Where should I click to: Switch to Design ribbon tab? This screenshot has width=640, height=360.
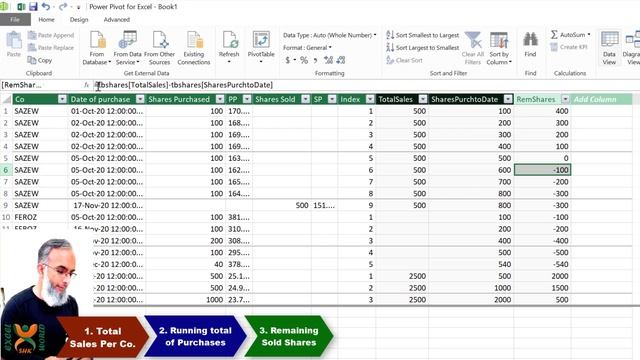(x=79, y=20)
